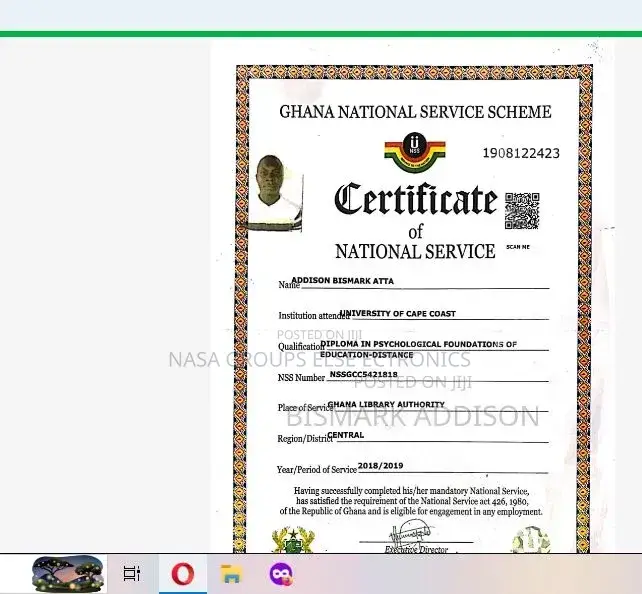The width and height of the screenshot is (642, 594).
Task: Open the purple masked private browser icon
Action: pyautogui.click(x=281, y=574)
